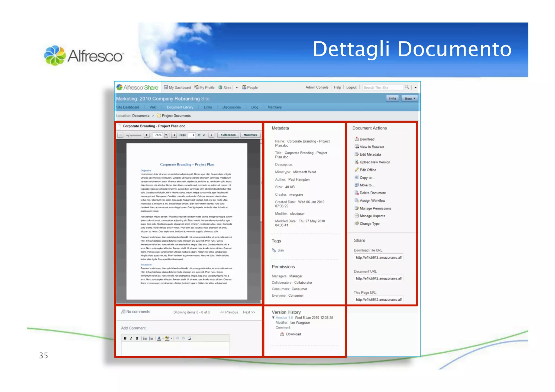Zoom in with the plus button
This screenshot has width=555, height=392.
146,135
